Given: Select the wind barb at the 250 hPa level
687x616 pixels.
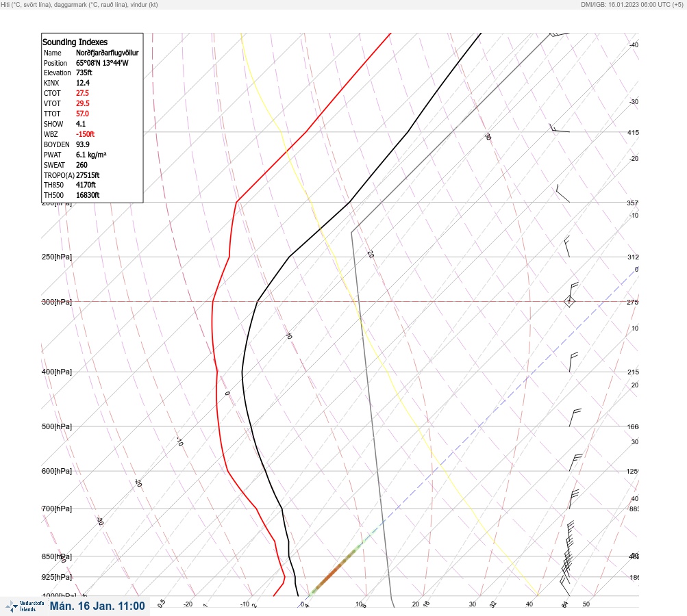Looking at the screenshot, I should pyautogui.click(x=567, y=246).
